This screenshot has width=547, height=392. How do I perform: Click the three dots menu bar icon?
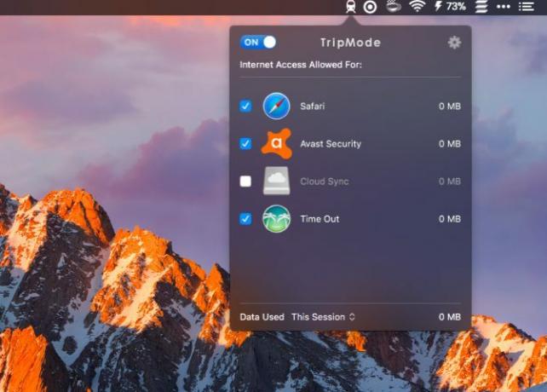coord(503,7)
